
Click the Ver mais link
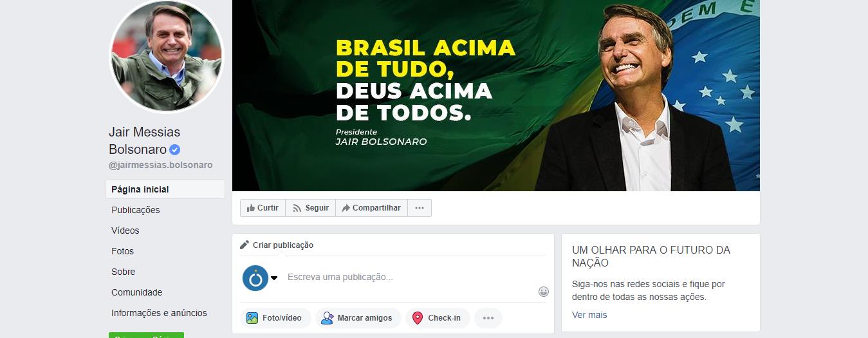click(589, 315)
